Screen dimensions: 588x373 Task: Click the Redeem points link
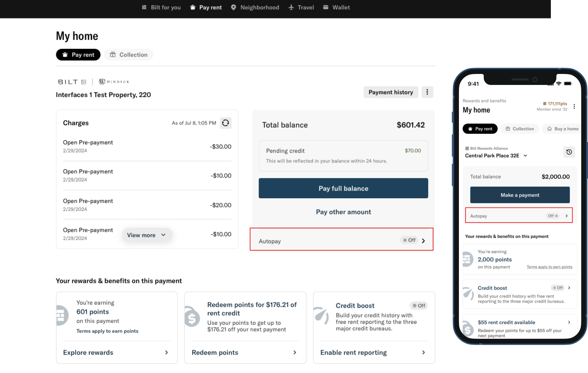(215, 352)
